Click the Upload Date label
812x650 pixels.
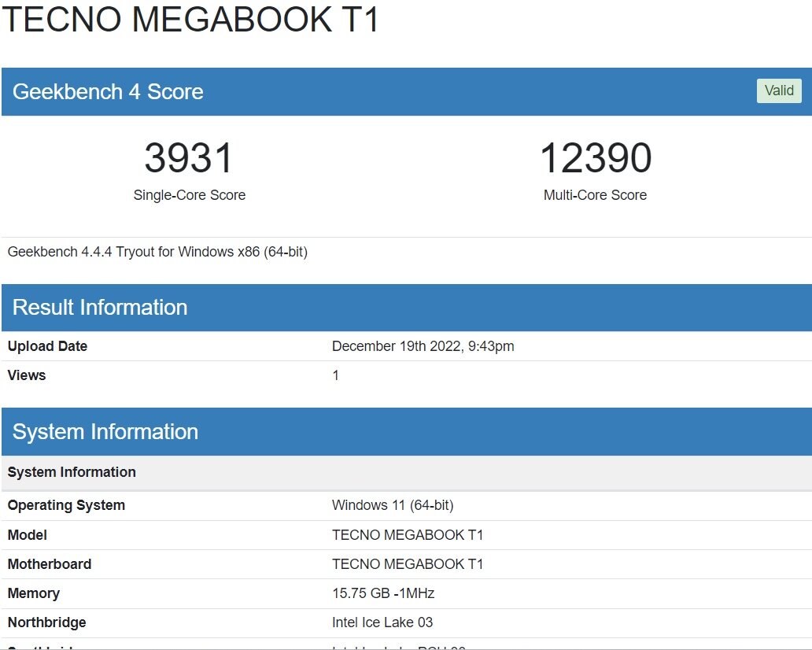pos(48,346)
